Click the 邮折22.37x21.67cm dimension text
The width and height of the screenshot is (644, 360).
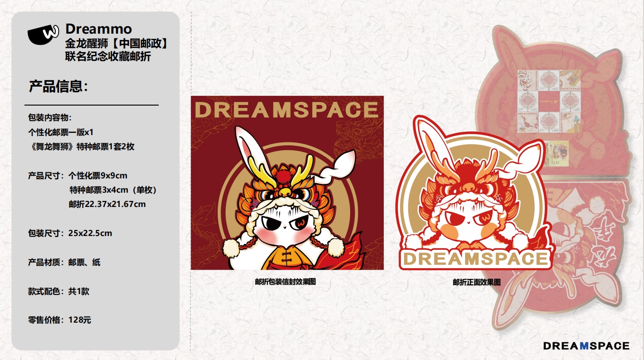[x=107, y=204]
